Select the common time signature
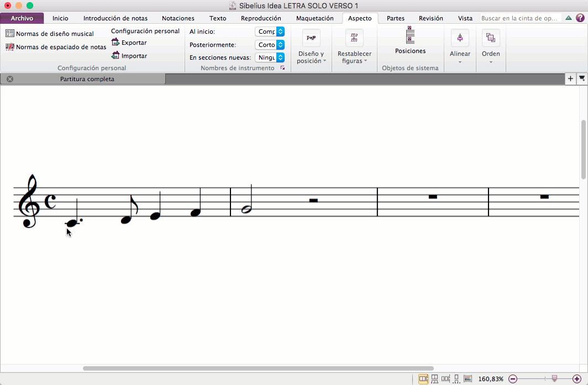 point(50,202)
